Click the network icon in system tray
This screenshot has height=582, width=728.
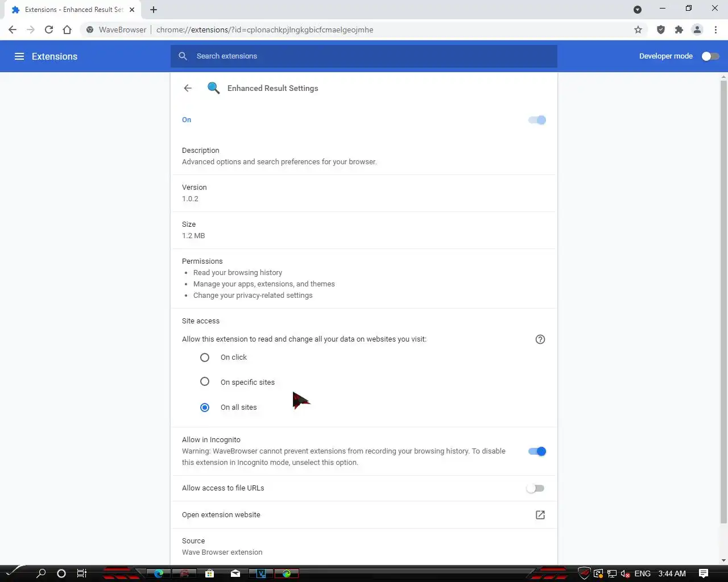(x=612, y=573)
